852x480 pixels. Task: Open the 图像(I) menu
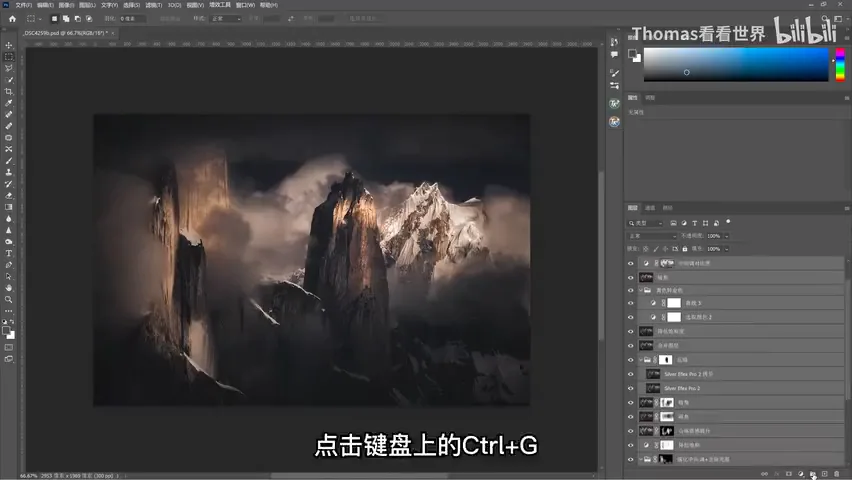[x=66, y=5]
